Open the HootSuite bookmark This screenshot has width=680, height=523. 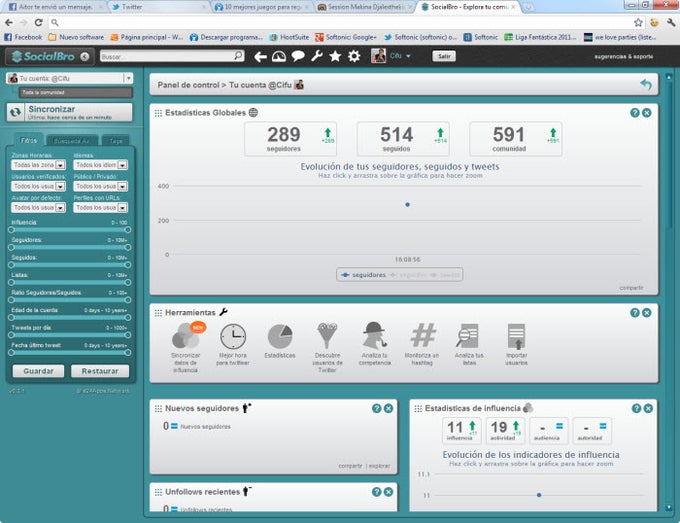click(x=289, y=37)
